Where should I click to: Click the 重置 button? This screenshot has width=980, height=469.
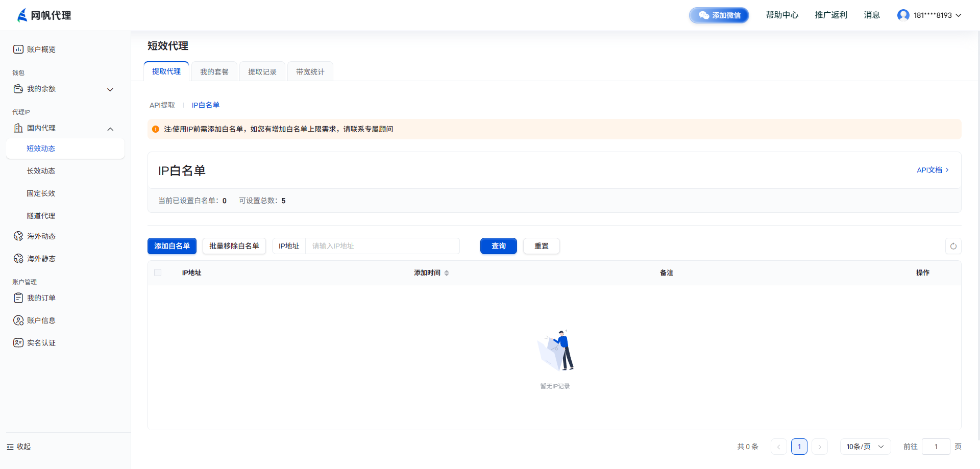click(x=542, y=246)
